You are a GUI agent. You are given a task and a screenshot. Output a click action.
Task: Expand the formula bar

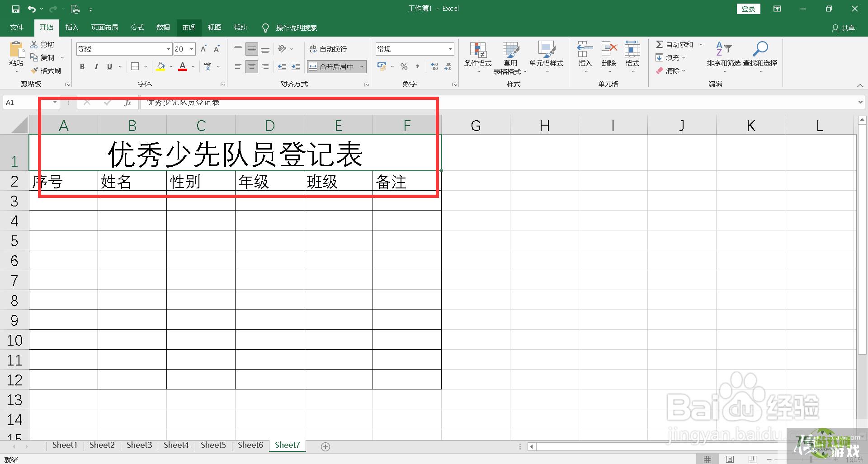[860, 103]
